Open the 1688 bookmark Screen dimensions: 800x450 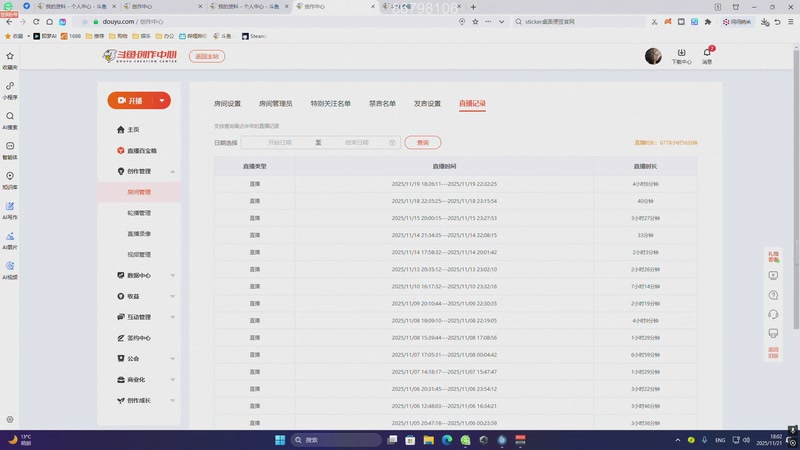click(x=71, y=36)
